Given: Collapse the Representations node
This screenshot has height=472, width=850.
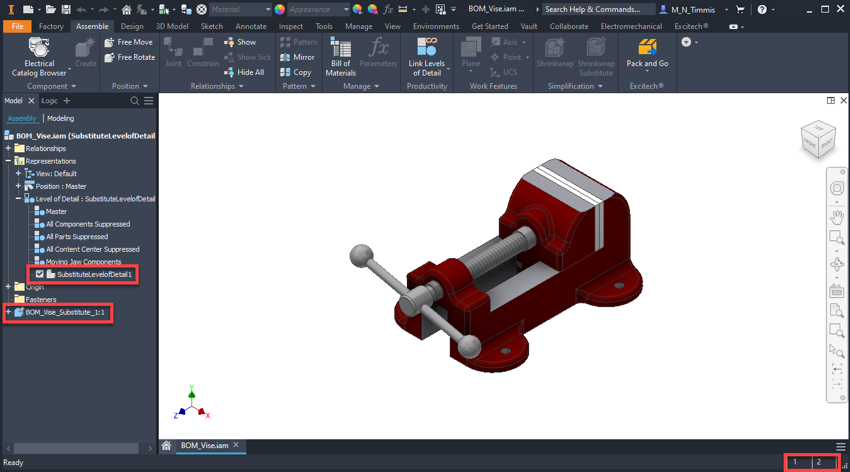Looking at the screenshot, I should point(8,161).
